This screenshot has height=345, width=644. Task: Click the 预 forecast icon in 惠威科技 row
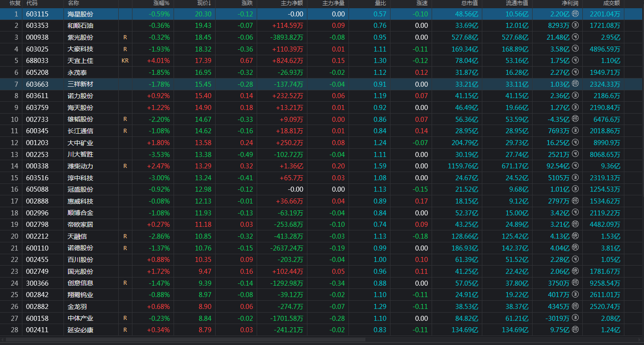575,201
